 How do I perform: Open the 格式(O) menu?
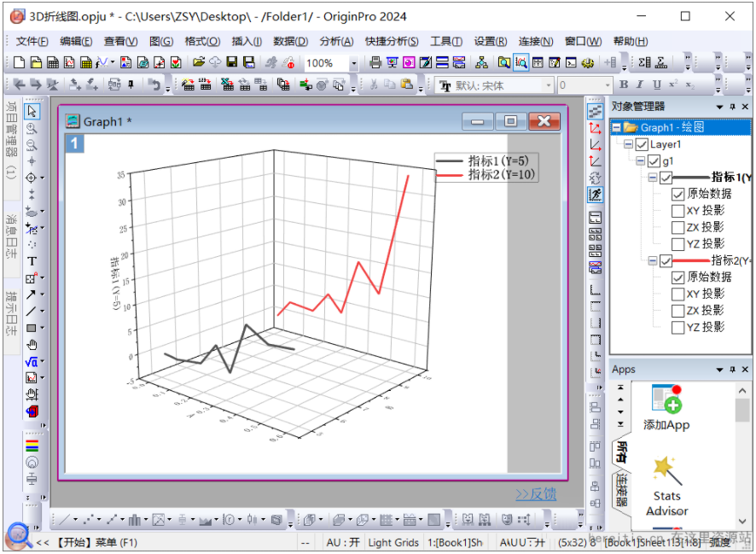tap(202, 42)
